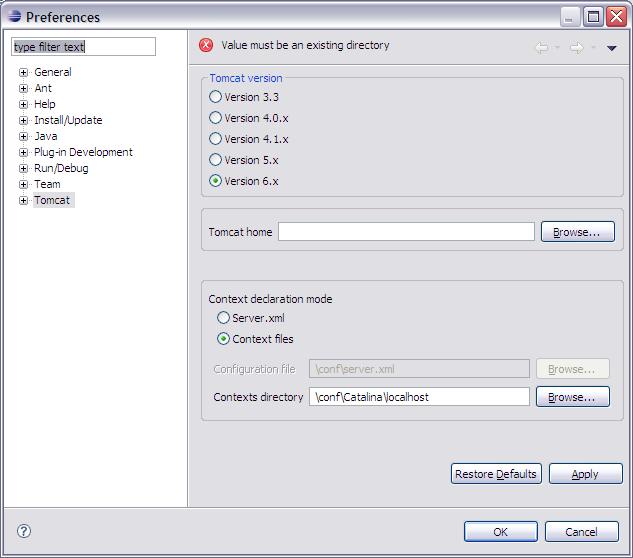The height and width of the screenshot is (558, 633).
Task: Expand the Plug-in Development tree node
Action: click(x=23, y=152)
